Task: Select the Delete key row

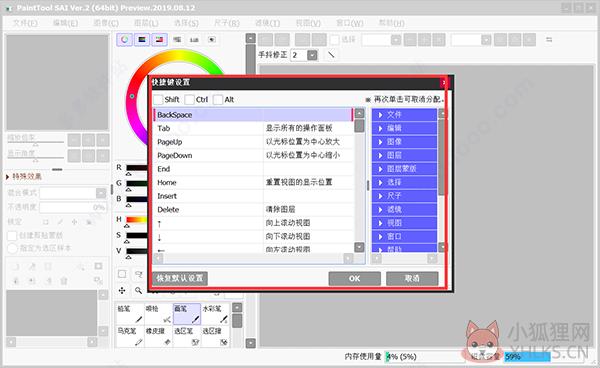Action: (253, 210)
